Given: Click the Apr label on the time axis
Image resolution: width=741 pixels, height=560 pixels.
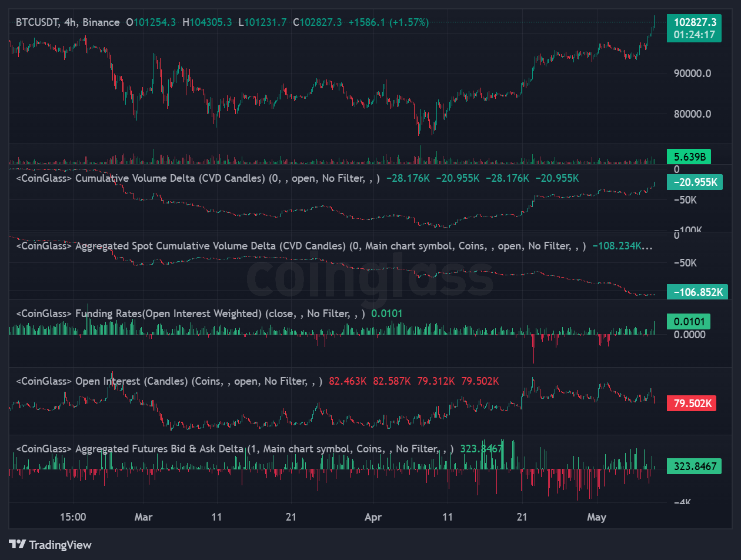Looking at the screenshot, I should 373,517.
